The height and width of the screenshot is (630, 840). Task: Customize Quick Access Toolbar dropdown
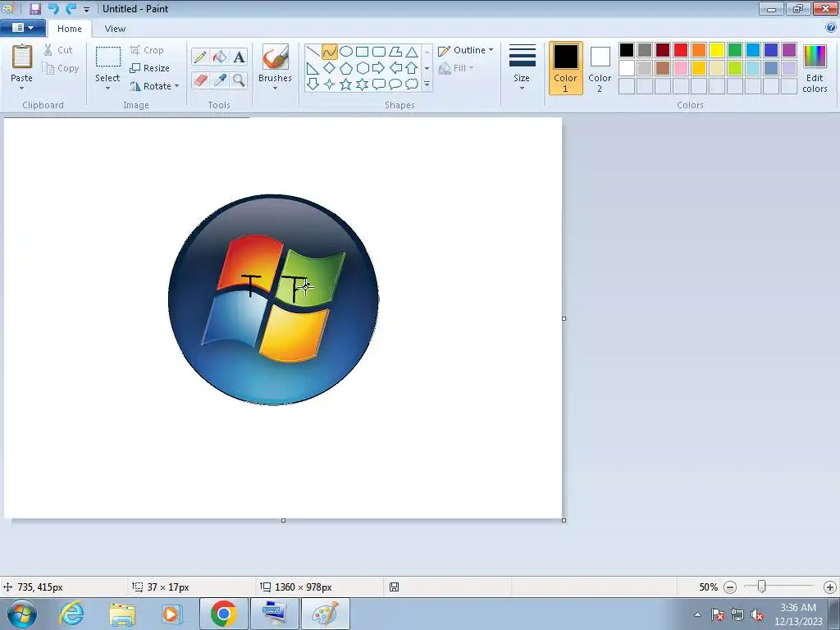[86, 9]
